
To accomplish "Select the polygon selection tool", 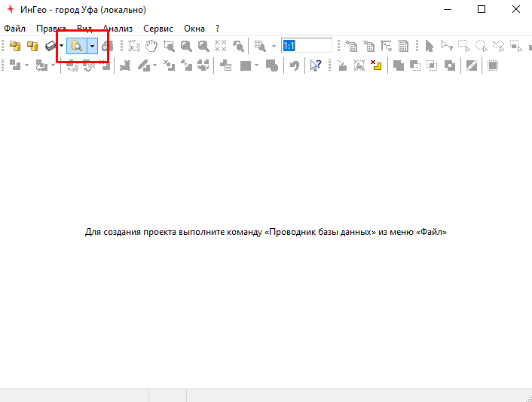I will coord(498,46).
